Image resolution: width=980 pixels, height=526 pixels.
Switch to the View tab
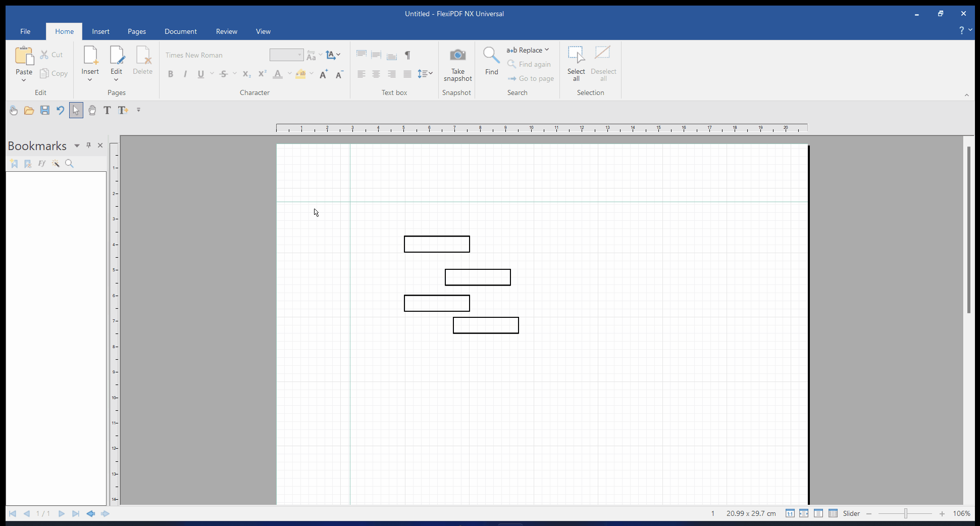263,31
